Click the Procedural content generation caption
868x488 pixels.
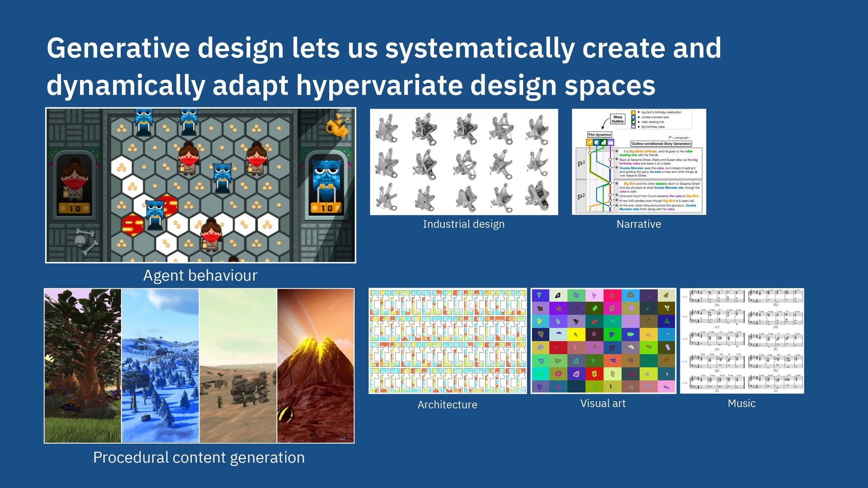pos(199,458)
